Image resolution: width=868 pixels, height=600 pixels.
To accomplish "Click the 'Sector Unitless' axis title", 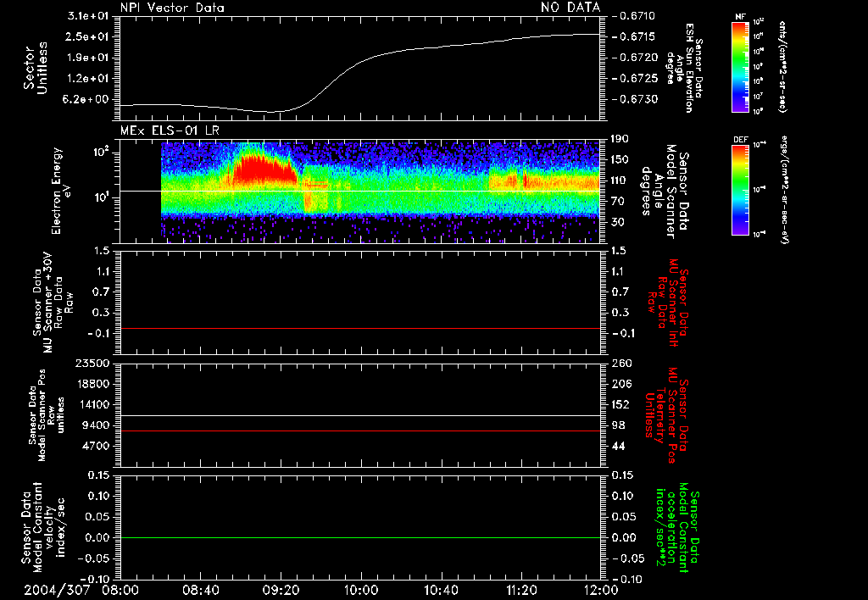I will (36, 68).
